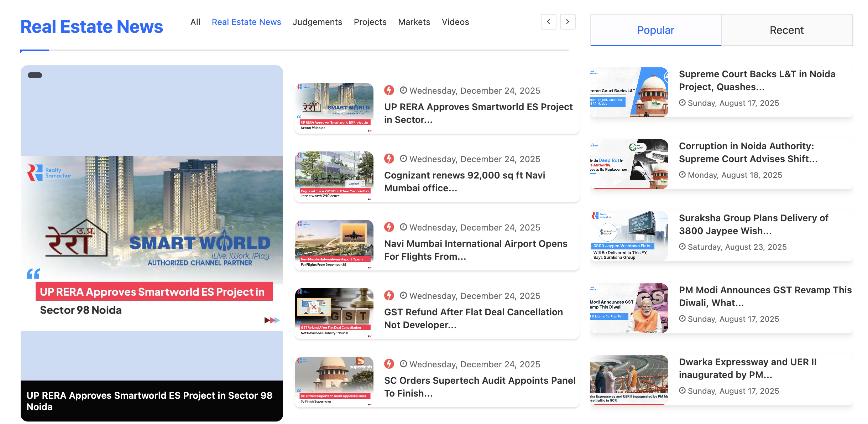Click the GST Refund article thumbnail
The width and height of the screenshot is (868, 424).
[x=334, y=313]
